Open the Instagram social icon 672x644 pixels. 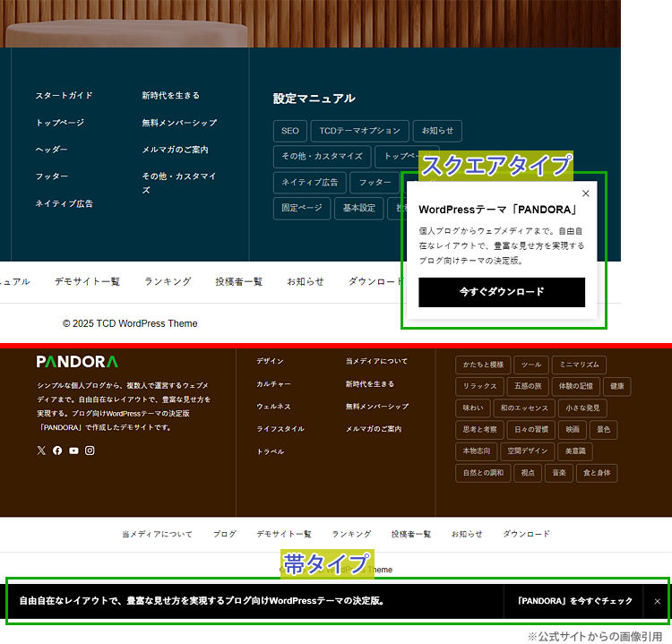click(90, 451)
